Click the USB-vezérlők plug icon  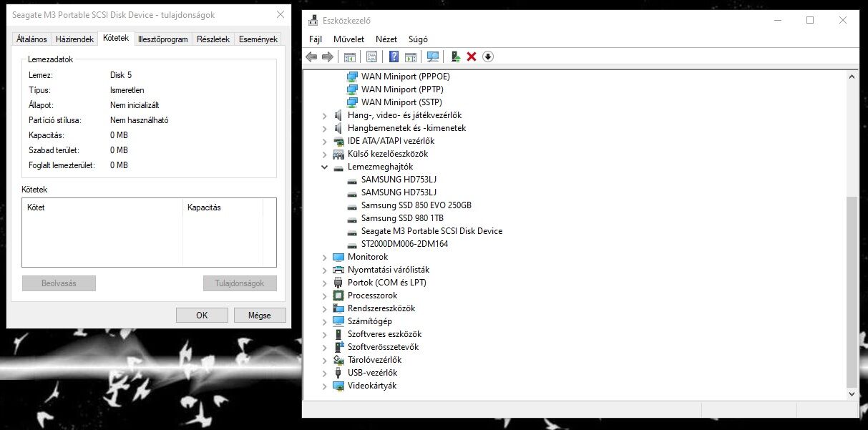pos(338,373)
